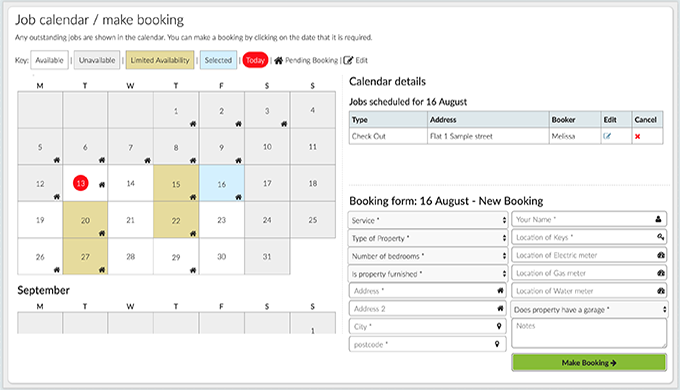Open the Number of bedrooms dropdown
This screenshot has width=680, height=390.
coord(428,256)
